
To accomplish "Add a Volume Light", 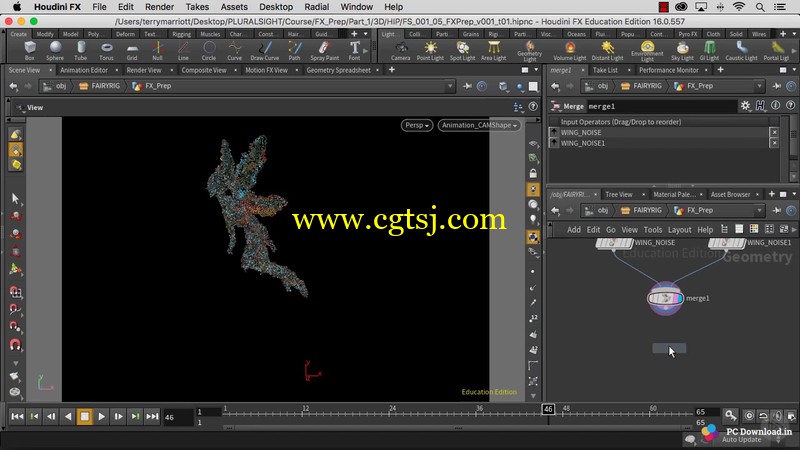I will (x=569, y=51).
